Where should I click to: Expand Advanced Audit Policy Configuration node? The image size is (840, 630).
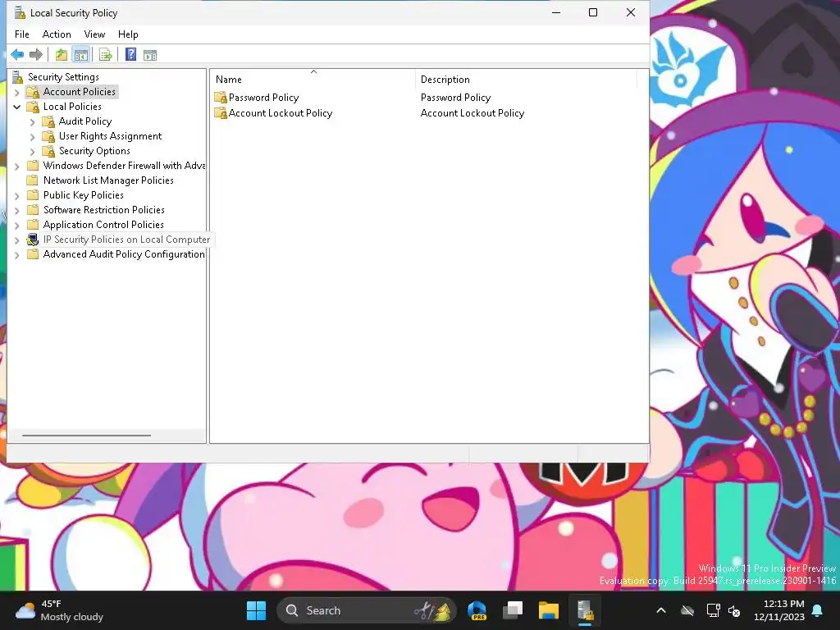(16, 255)
